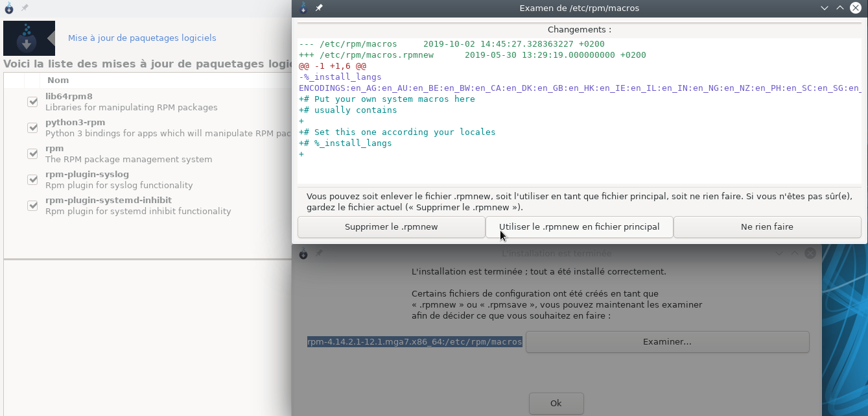Click the Nom column header
Screen dimensions: 868x416
[58, 80]
